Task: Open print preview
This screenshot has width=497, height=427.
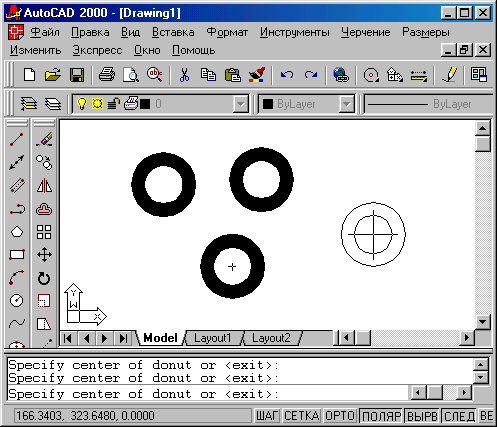Action: pos(131,75)
